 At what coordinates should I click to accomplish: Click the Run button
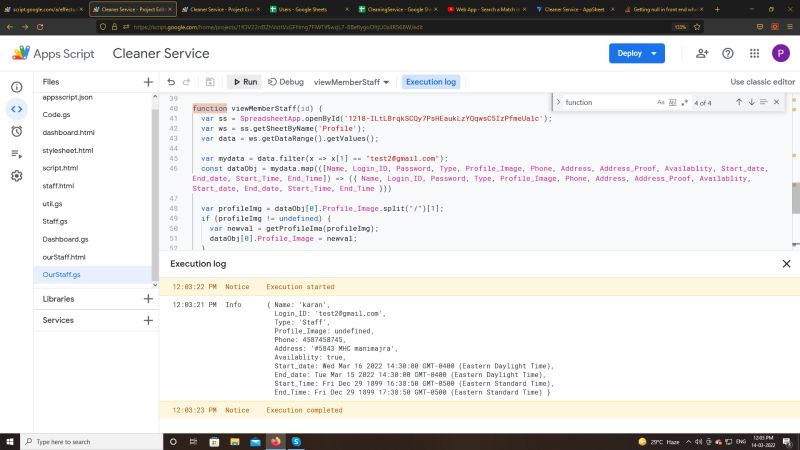click(x=244, y=82)
